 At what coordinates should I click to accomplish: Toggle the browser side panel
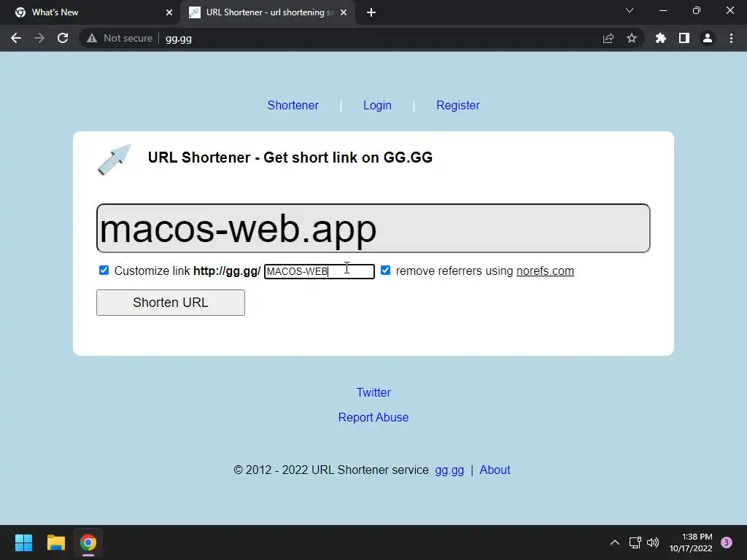tap(684, 38)
